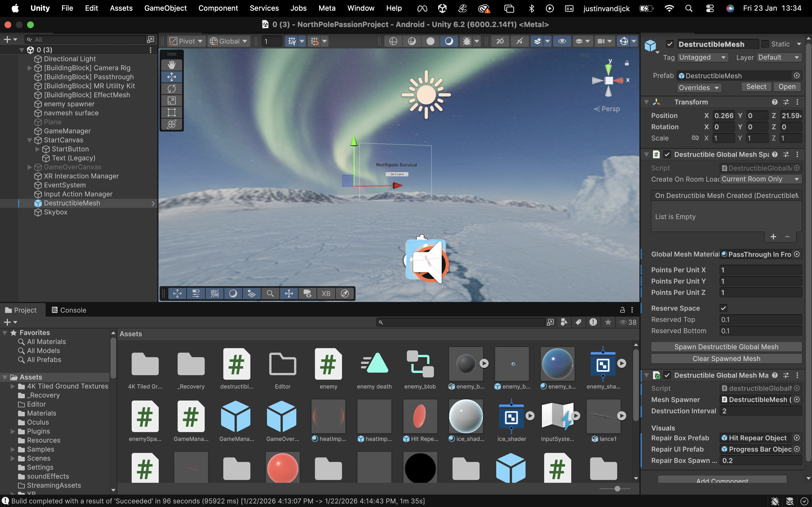The image size is (812, 507).
Task: Open the Untagged tag dropdown
Action: point(703,57)
